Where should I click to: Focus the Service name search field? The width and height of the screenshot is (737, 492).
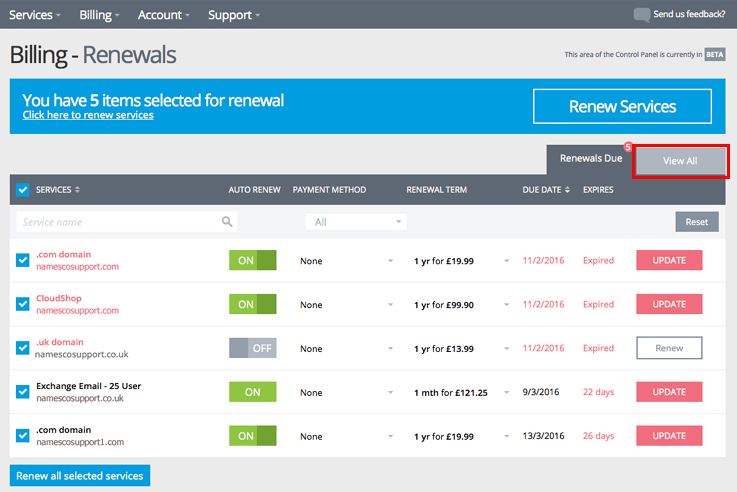point(126,222)
